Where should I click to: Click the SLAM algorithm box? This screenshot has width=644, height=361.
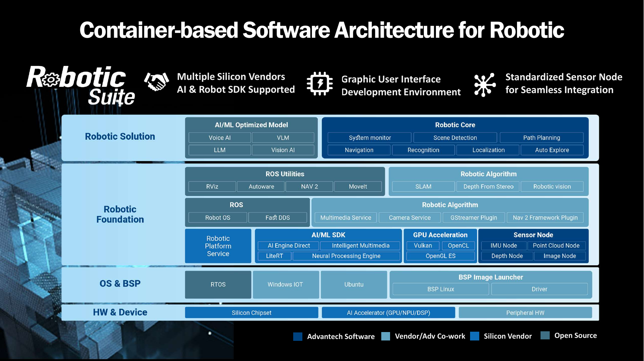(423, 187)
